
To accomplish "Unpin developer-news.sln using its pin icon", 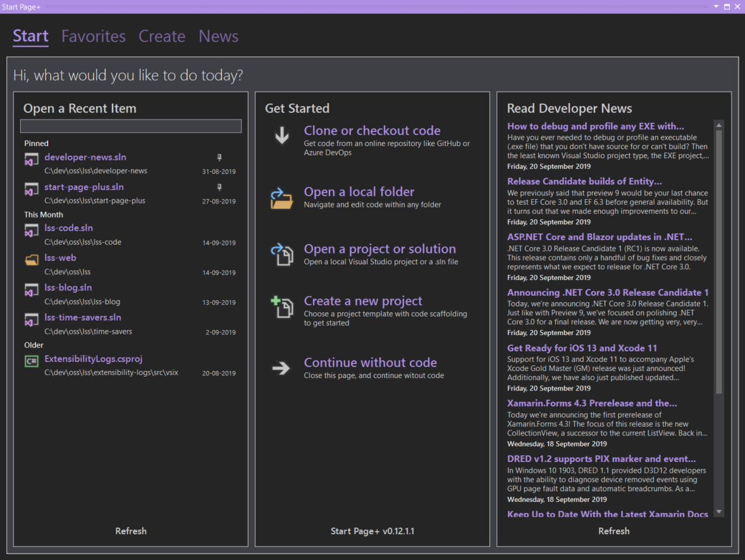I will (x=219, y=157).
